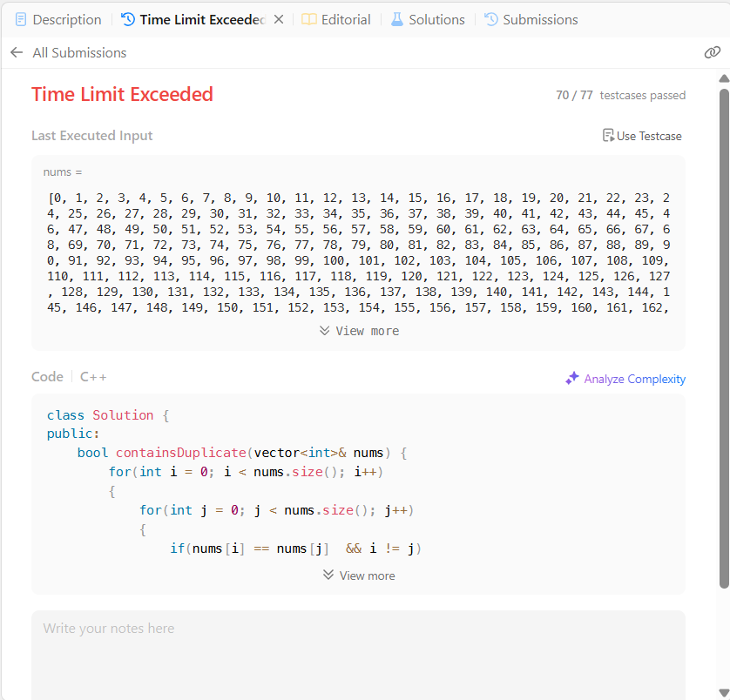Screen dimensions: 730x700
Task: Click the Analyze Complexity sparkle icon
Action: (572, 378)
